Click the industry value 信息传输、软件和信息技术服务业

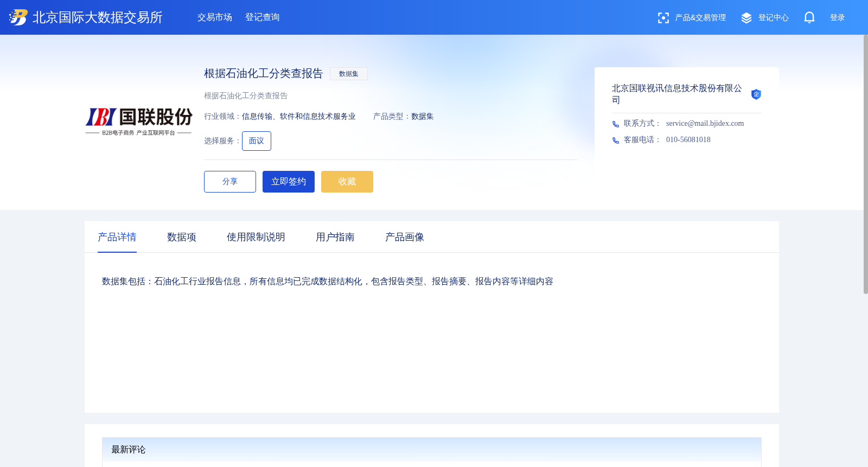click(x=299, y=117)
